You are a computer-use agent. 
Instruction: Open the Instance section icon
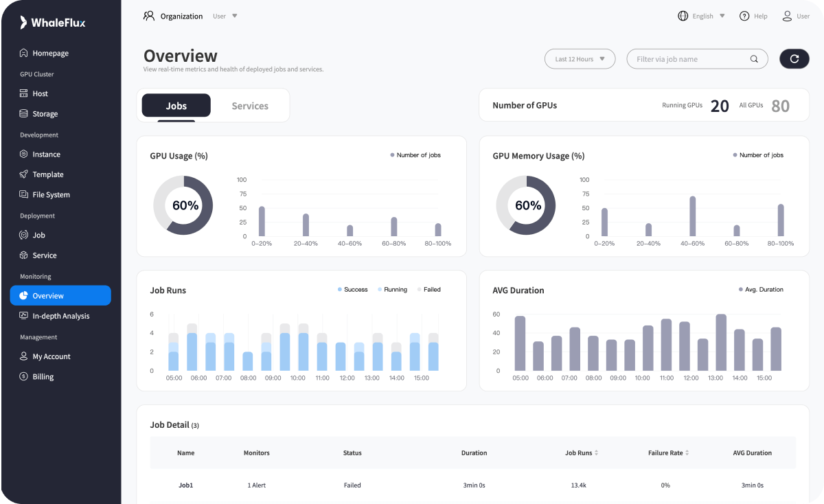pyautogui.click(x=23, y=154)
